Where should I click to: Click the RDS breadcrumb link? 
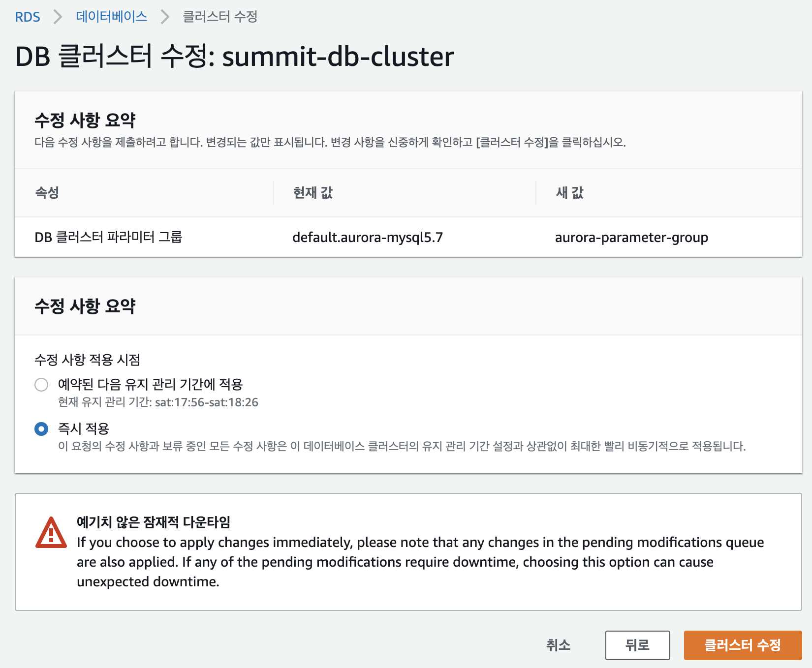[x=28, y=17]
